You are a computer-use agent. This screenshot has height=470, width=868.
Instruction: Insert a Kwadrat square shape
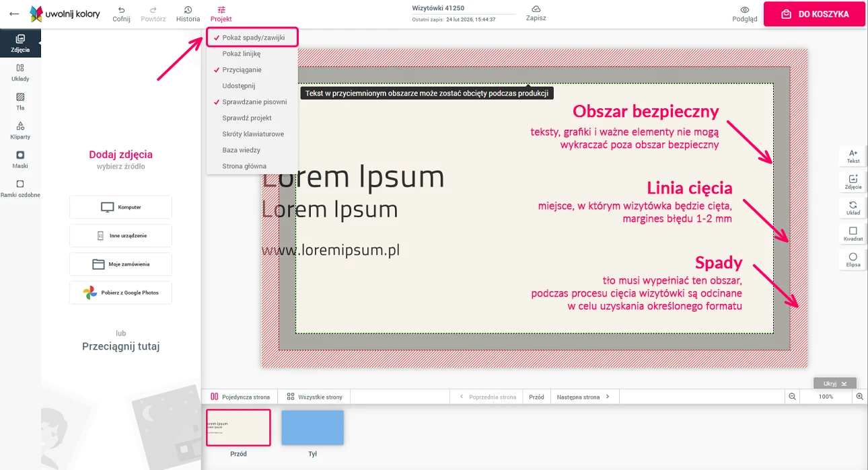point(853,234)
